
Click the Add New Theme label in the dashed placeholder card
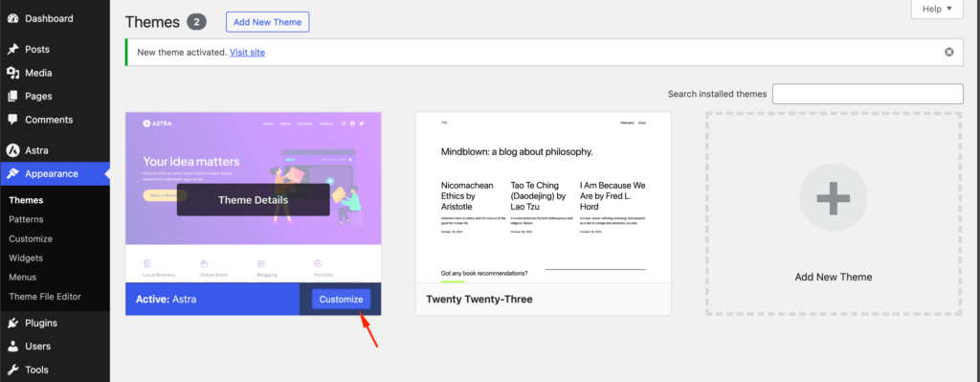(834, 277)
